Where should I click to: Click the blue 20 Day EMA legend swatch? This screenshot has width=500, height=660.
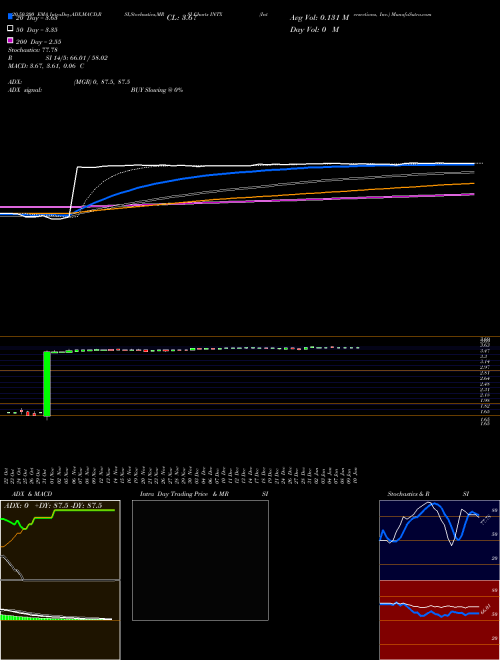[x=11, y=18]
